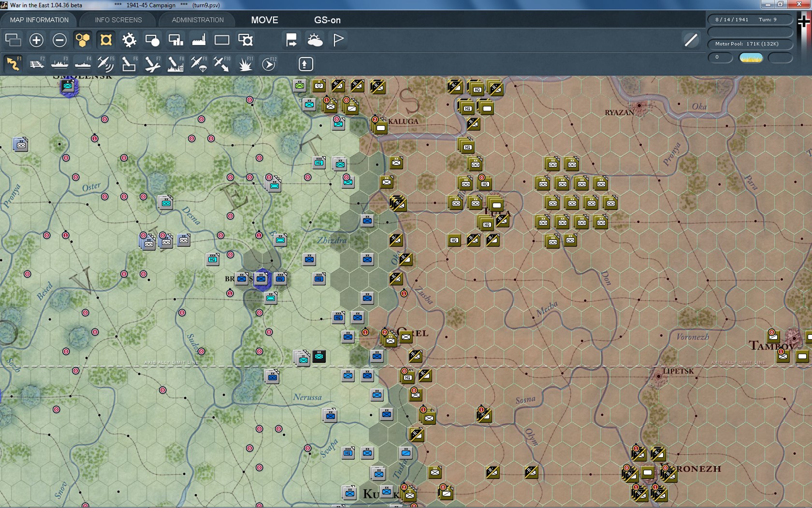The height and width of the screenshot is (508, 812).
Task: Click the rectangle-with-circle map overlay icon
Action: click(x=152, y=40)
